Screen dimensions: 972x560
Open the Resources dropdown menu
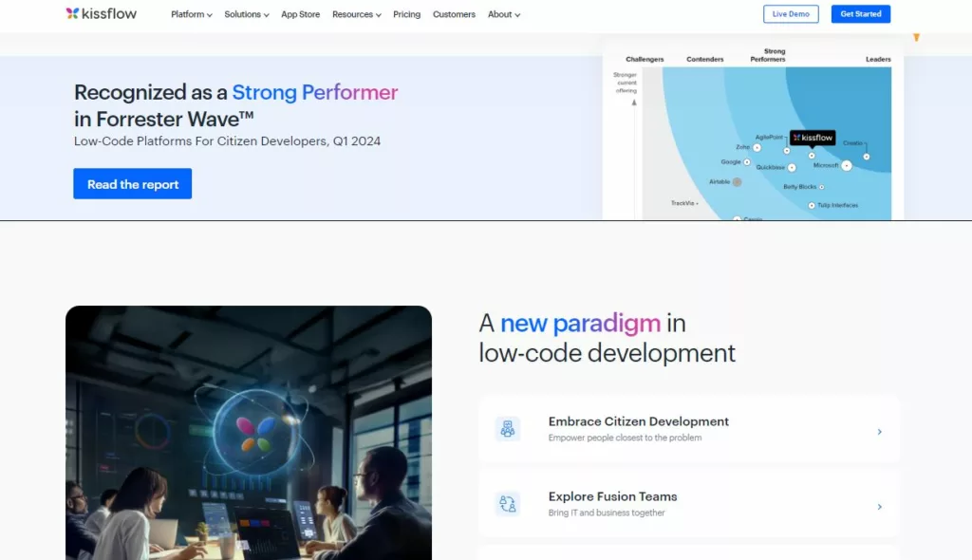[x=357, y=14]
